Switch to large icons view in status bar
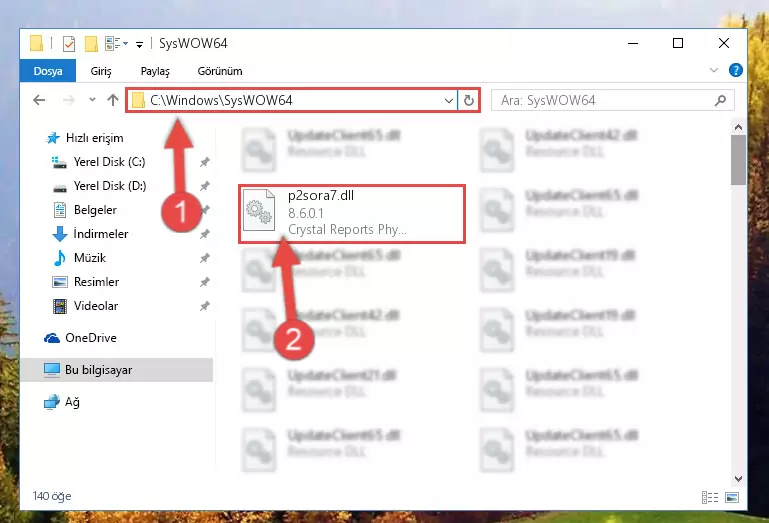 pyautogui.click(x=732, y=497)
